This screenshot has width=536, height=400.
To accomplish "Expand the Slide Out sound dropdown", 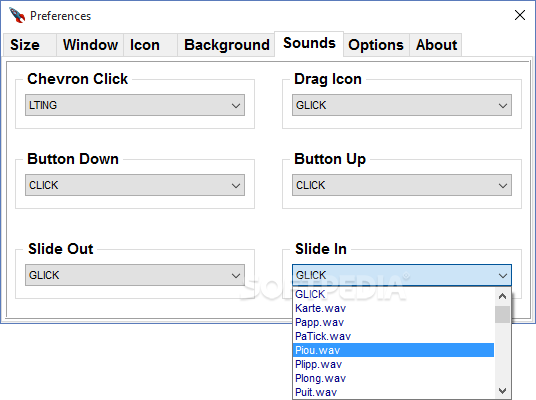I will (x=135, y=275).
